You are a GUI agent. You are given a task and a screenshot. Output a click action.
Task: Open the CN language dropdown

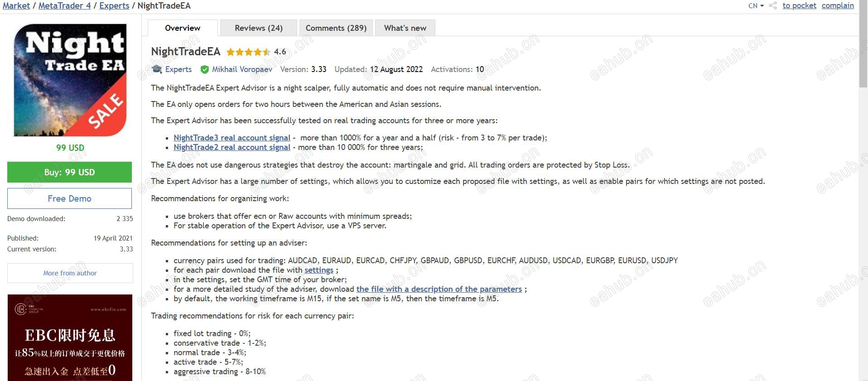click(756, 6)
